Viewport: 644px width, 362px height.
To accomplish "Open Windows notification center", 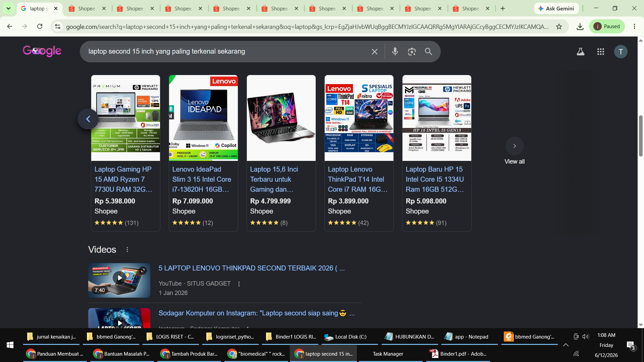I will [x=631, y=345].
